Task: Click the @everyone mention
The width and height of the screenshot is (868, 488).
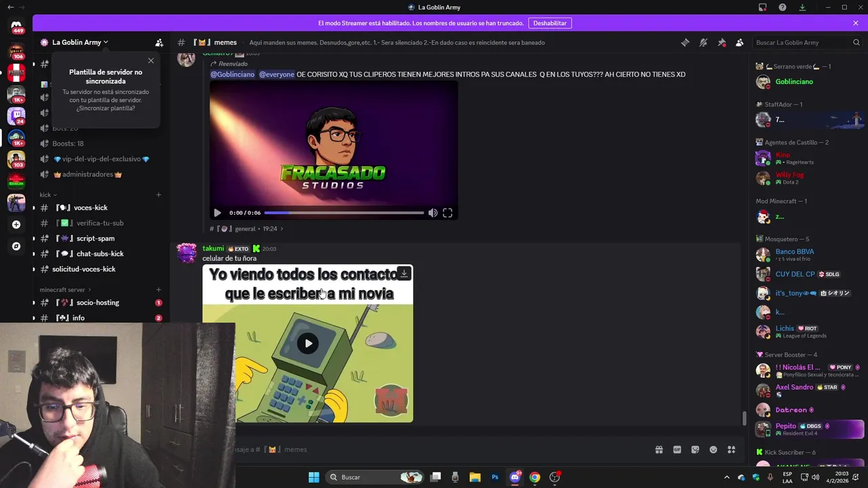Action: pyautogui.click(x=277, y=74)
